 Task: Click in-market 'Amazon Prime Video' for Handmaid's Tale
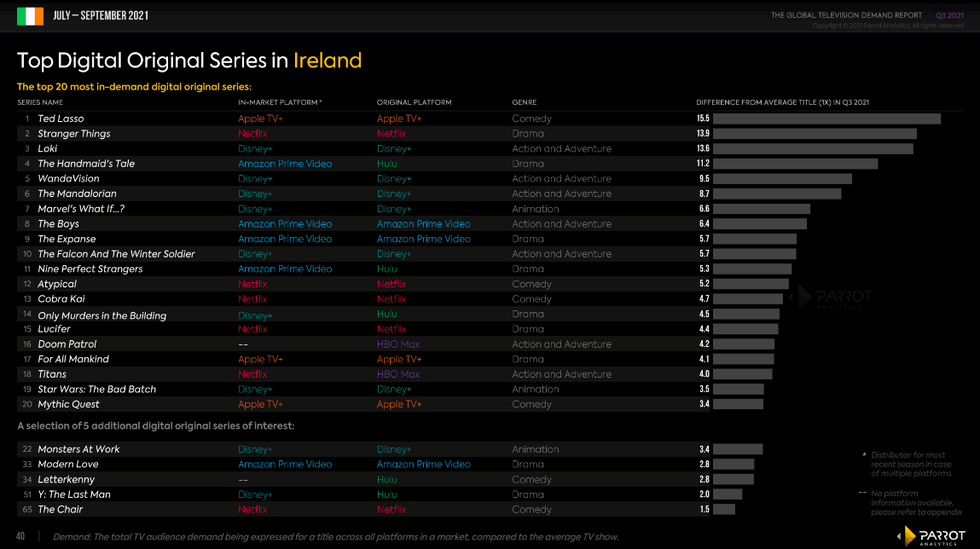click(x=285, y=164)
